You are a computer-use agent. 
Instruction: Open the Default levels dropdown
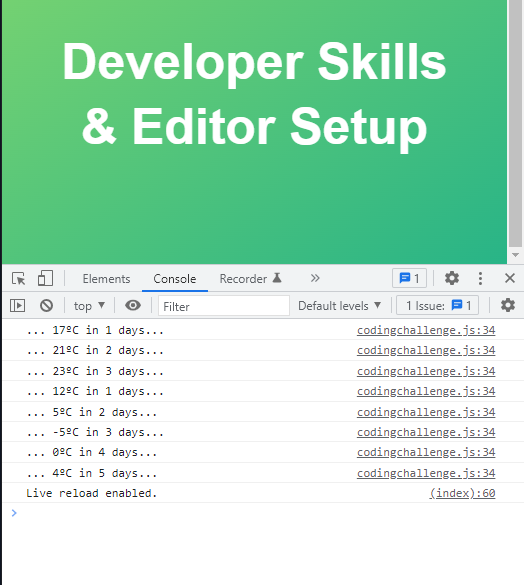[340, 306]
